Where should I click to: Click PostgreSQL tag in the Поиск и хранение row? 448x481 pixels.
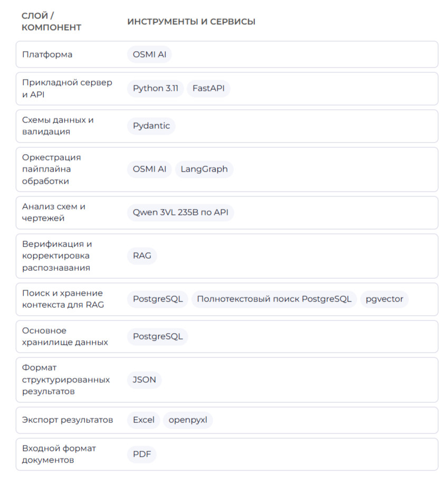[x=158, y=299]
